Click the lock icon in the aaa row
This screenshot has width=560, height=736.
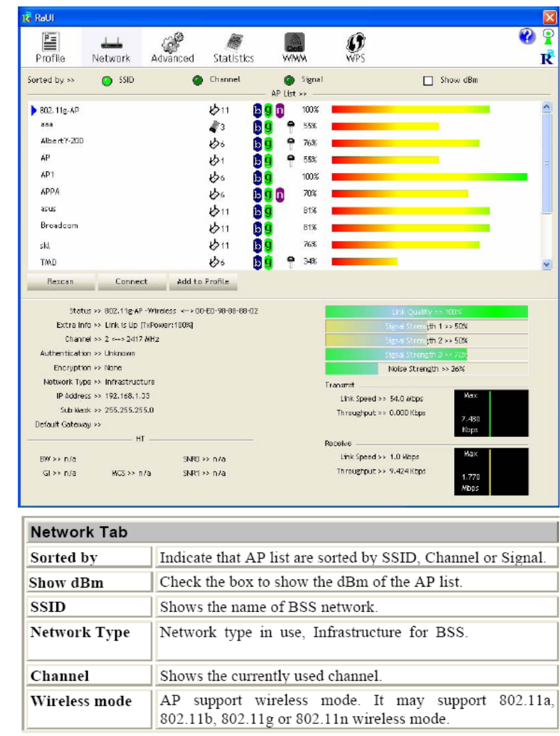[x=291, y=127]
